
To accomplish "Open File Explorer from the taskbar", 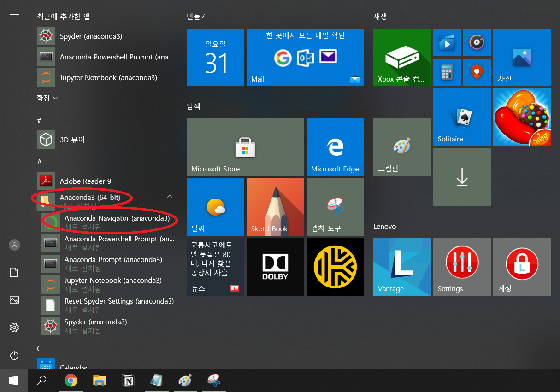I will 99,380.
